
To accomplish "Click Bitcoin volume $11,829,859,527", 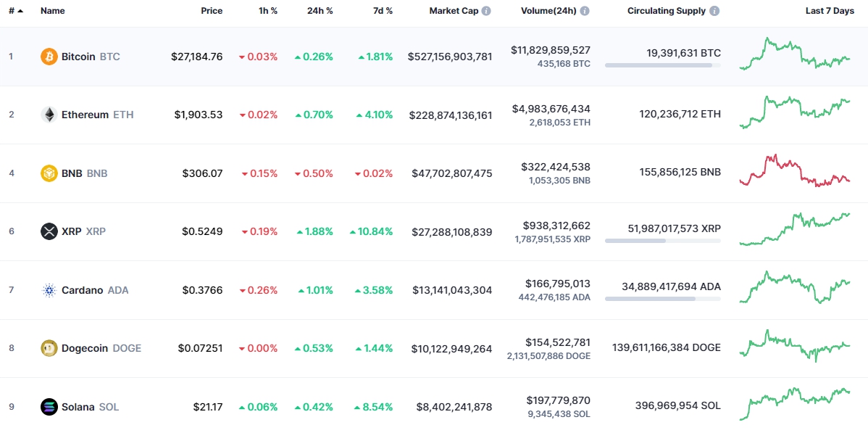I will (550, 50).
